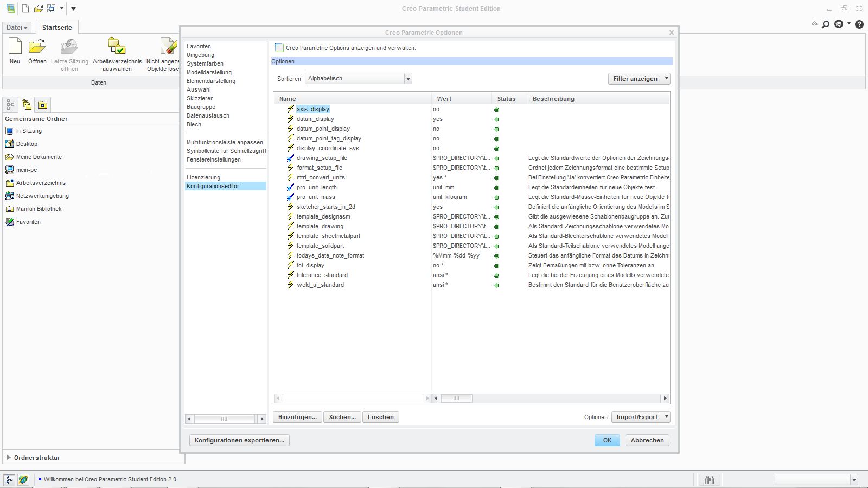Select the folder browser navigator tab icon
868x488 pixels.
[26, 105]
